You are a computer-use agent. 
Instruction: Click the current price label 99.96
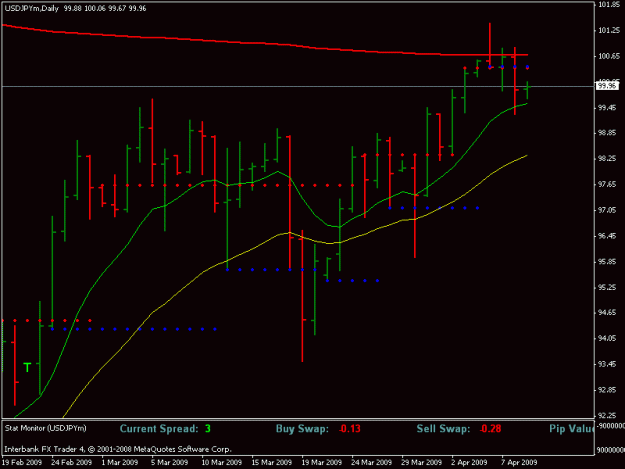click(x=607, y=86)
